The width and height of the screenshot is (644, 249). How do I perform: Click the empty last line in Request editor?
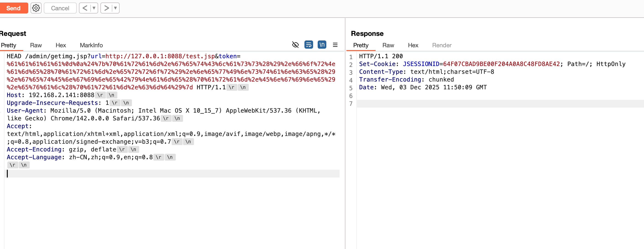(173, 173)
